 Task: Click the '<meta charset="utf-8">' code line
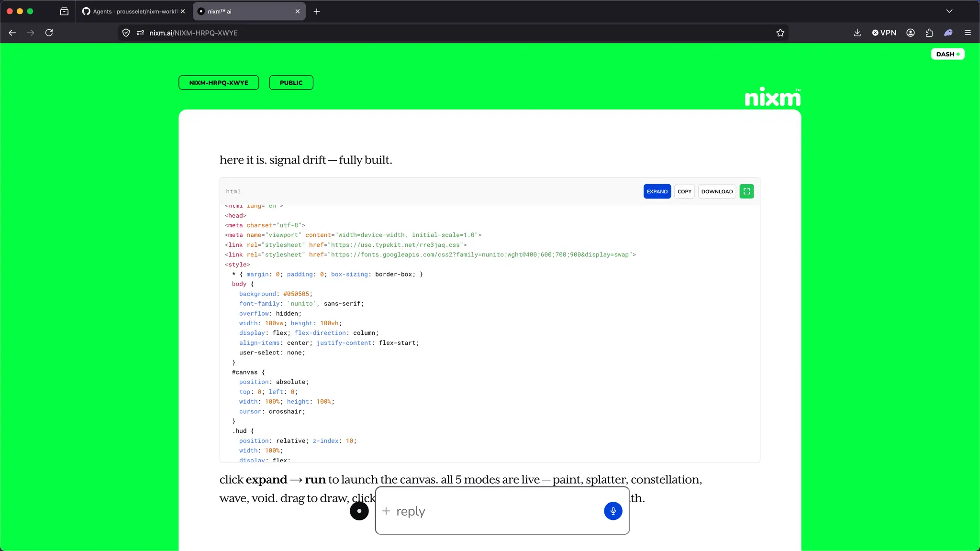tap(265, 225)
